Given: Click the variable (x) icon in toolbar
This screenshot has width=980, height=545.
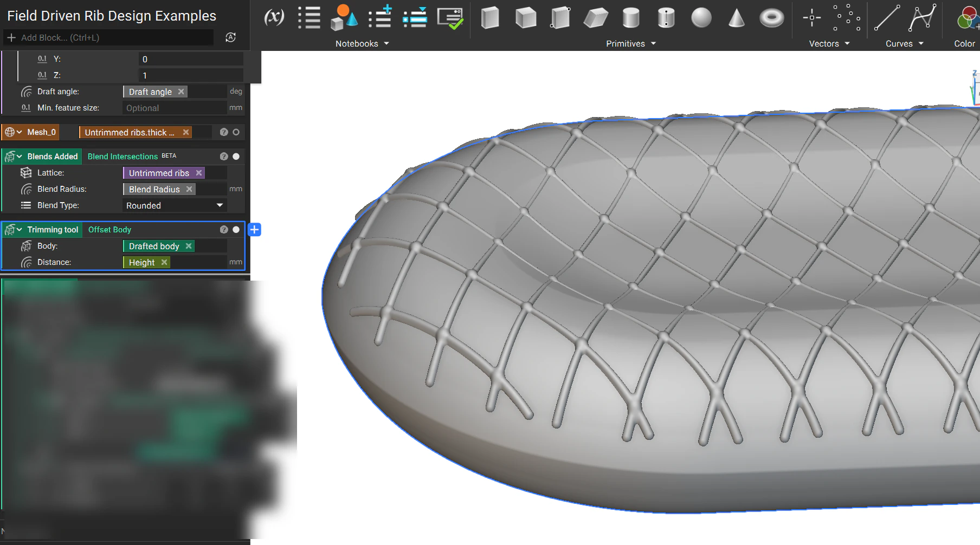Looking at the screenshot, I should [x=274, y=17].
